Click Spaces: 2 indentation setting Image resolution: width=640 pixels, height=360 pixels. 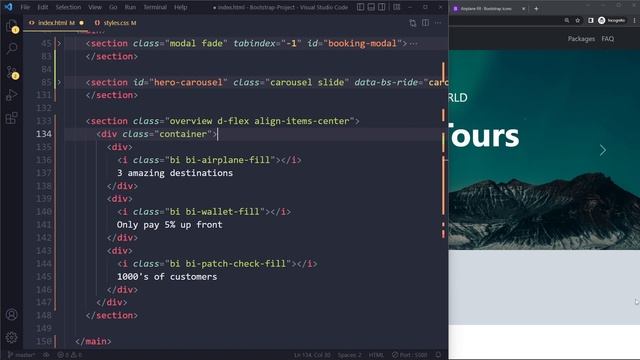349,355
